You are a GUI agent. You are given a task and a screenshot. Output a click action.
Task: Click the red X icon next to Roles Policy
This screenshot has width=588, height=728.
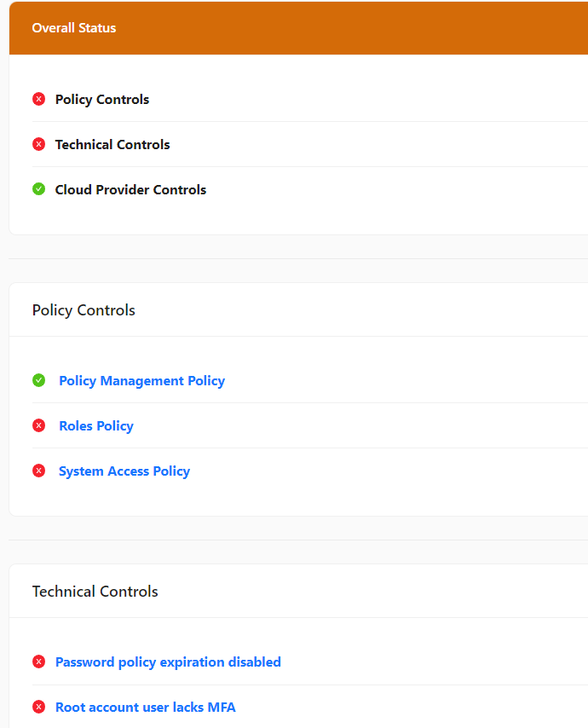coord(38,425)
